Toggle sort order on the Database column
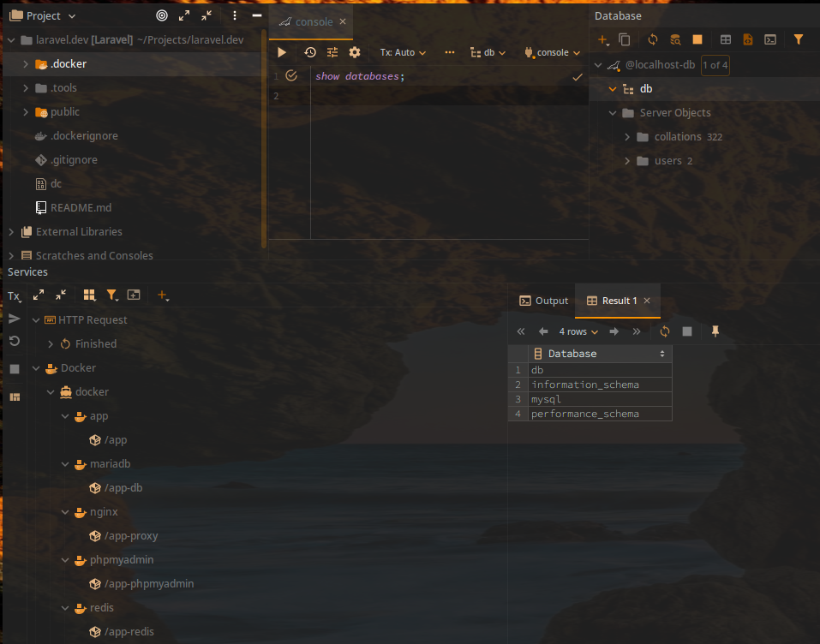 tap(661, 354)
